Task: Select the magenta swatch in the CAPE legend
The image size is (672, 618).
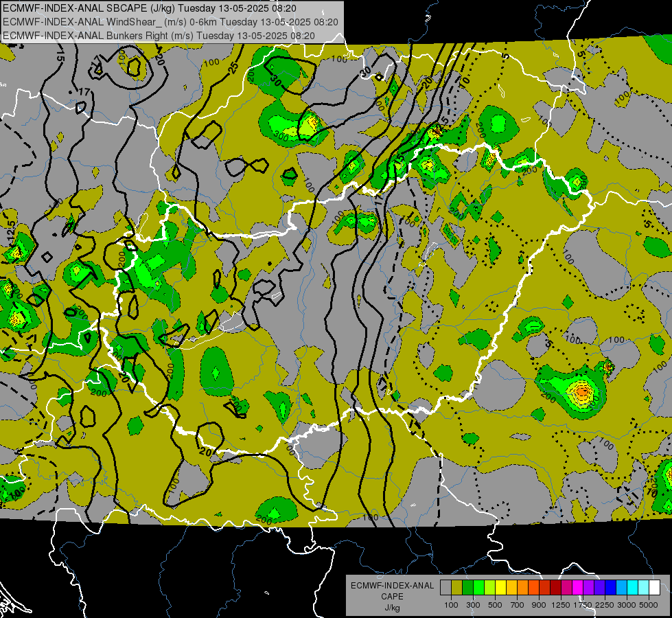Action: [x=578, y=588]
